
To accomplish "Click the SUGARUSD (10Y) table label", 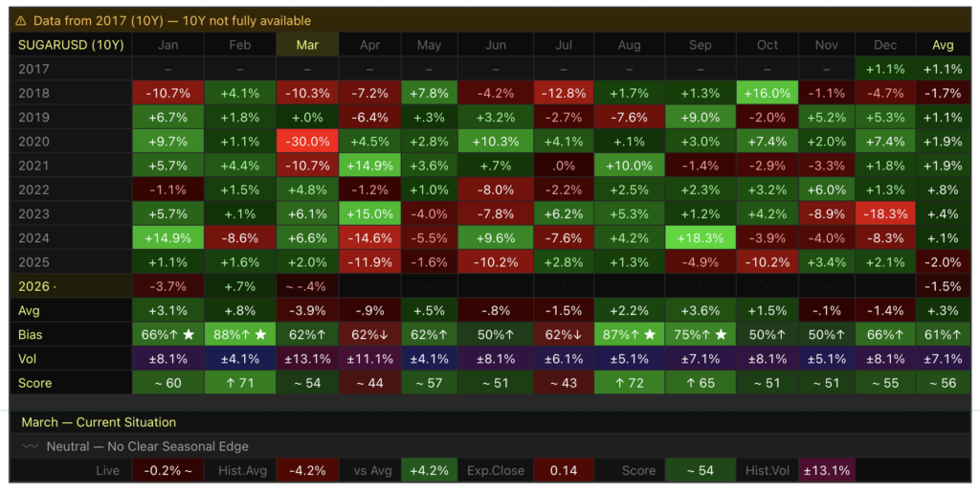I will [x=59, y=45].
